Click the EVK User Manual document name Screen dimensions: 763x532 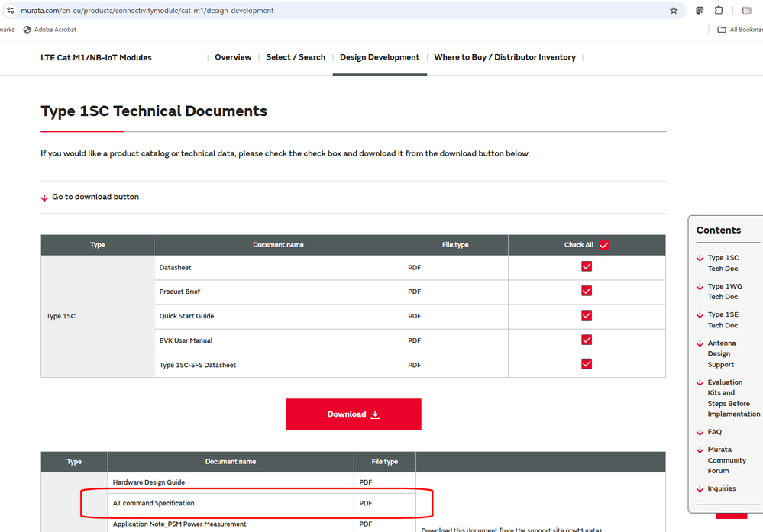point(186,340)
